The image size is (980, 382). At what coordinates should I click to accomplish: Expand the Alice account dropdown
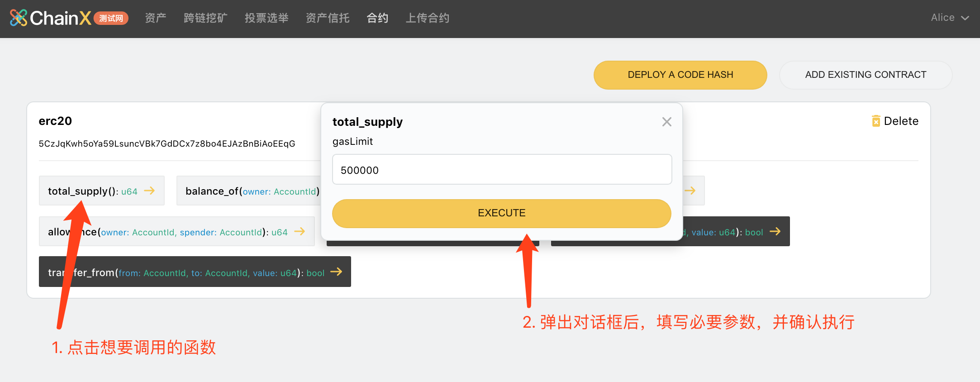tap(949, 18)
